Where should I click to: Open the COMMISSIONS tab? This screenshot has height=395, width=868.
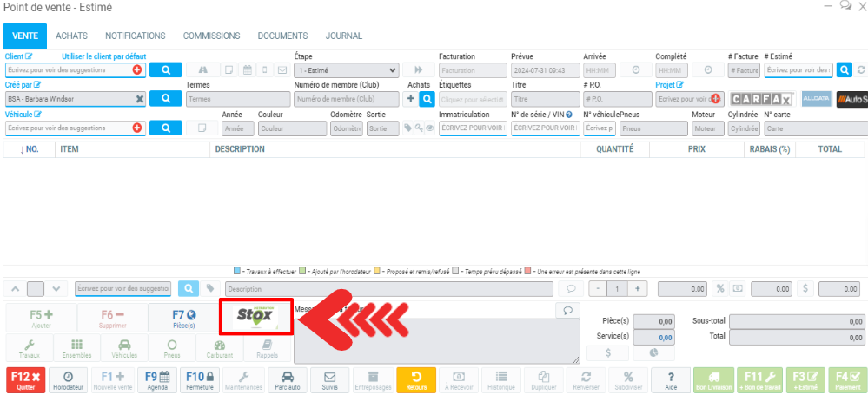coord(211,36)
